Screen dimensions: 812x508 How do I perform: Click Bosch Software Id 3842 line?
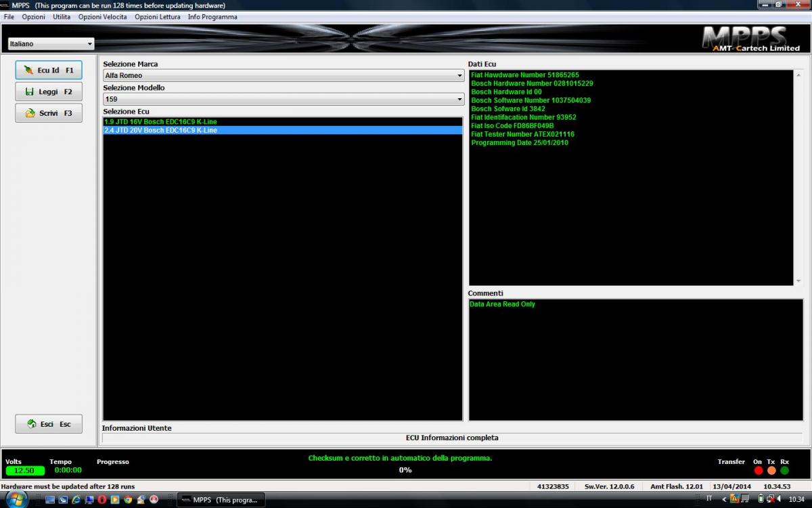508,109
